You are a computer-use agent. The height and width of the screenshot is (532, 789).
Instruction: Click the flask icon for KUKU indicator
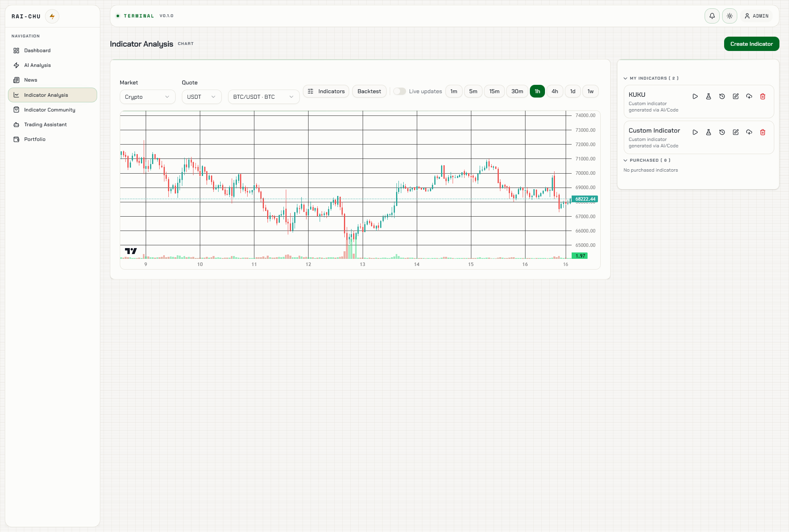(x=709, y=96)
